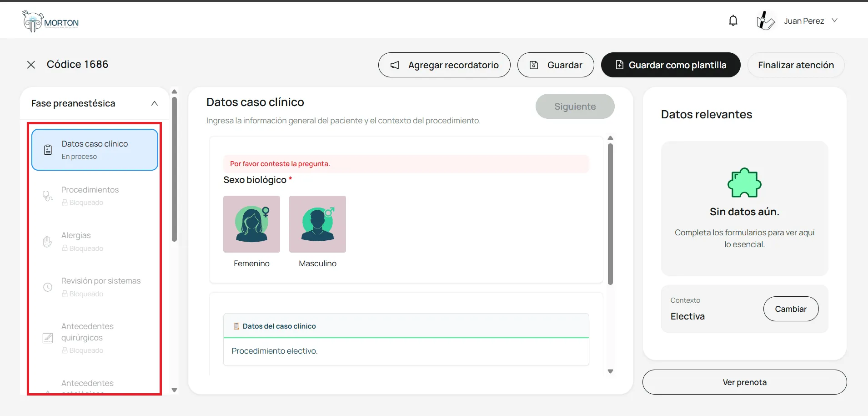Screen dimensions: 868x416
Task: Click the form scrollbar up arrow
Action: pos(610,138)
